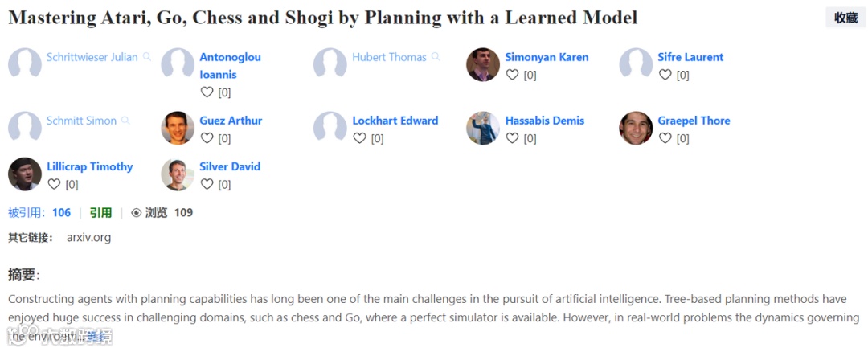Click the heart icon under Silver David
Viewport: 868px width, 352px height.
207,184
